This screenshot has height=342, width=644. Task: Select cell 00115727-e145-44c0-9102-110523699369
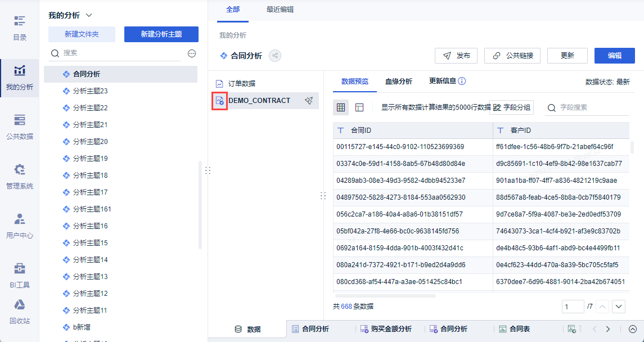tap(413, 147)
